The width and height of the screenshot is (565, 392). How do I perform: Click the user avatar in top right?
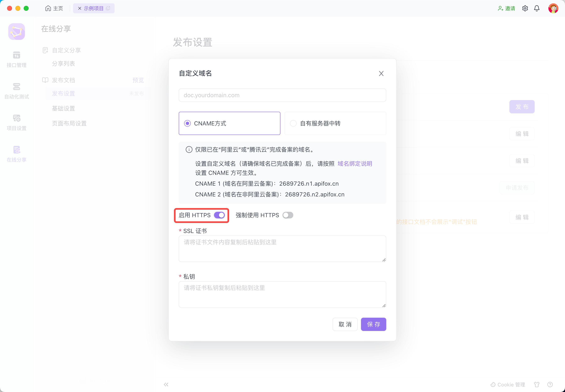tap(553, 8)
